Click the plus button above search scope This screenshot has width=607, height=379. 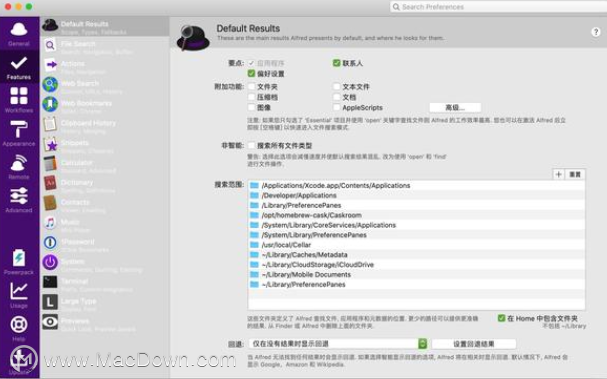point(558,175)
